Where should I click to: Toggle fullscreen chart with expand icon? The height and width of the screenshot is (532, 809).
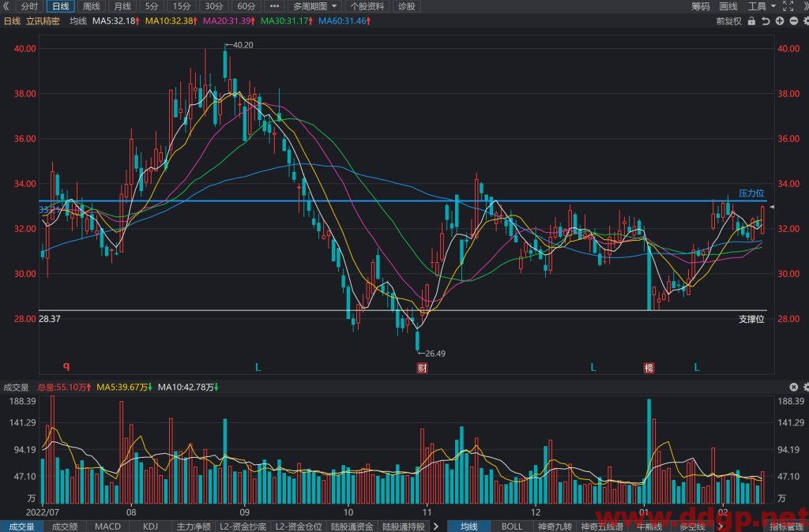click(x=788, y=6)
